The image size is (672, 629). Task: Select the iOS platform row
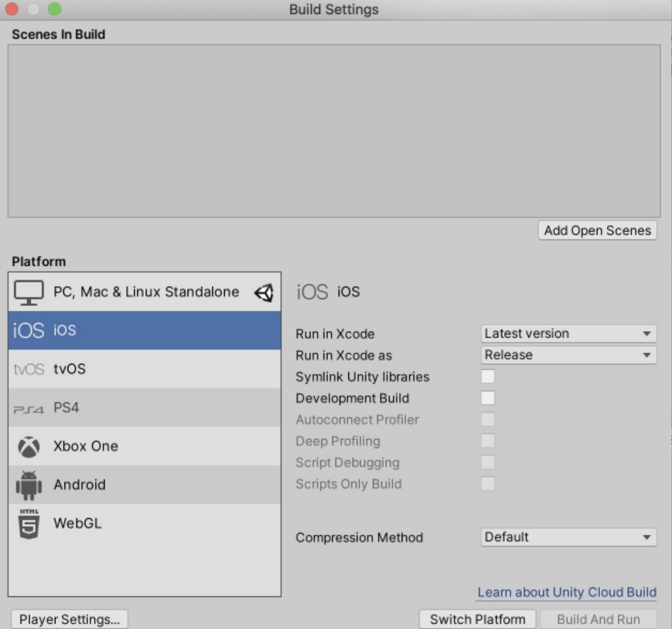[x=145, y=331]
